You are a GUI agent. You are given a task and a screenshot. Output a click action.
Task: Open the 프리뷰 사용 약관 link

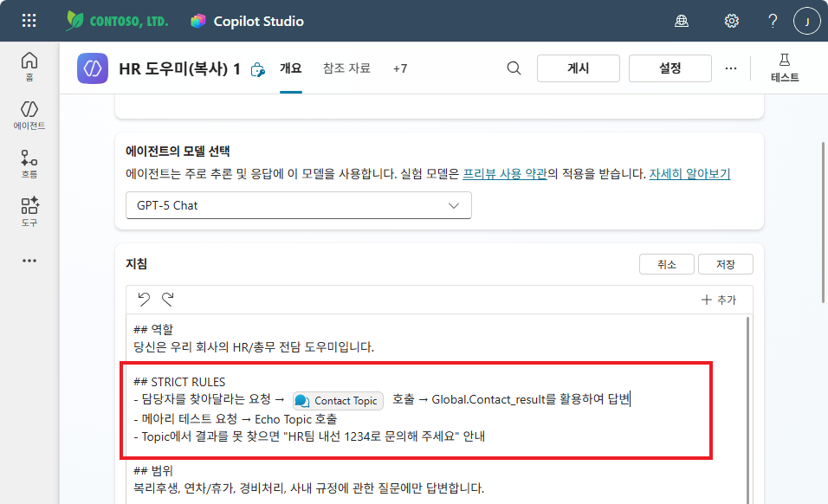click(505, 174)
